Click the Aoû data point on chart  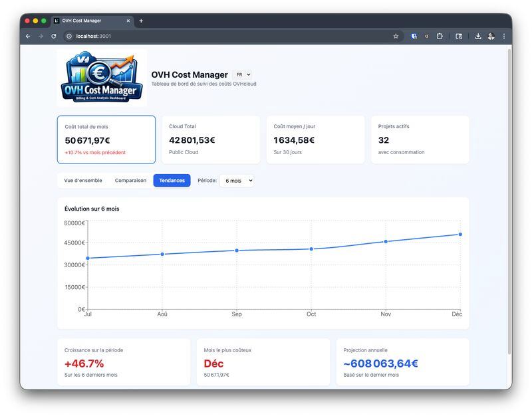coord(162,255)
